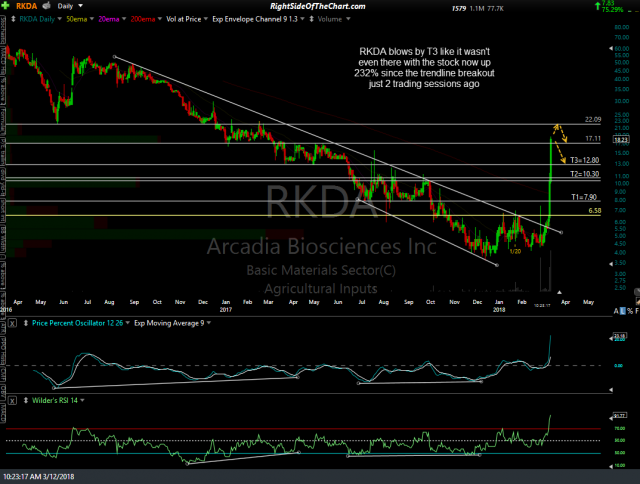Click the axis arrow beside RSI 10.00

point(611,466)
